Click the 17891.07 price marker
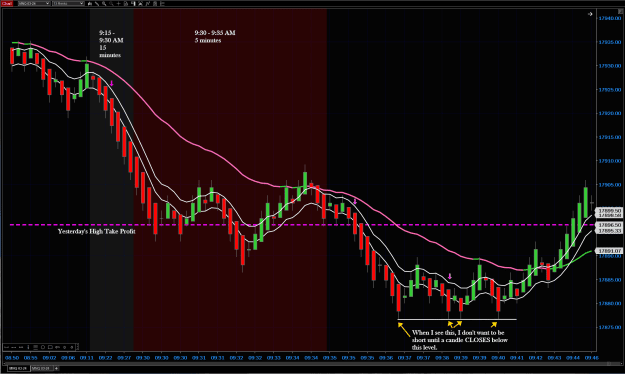 coord(608,251)
